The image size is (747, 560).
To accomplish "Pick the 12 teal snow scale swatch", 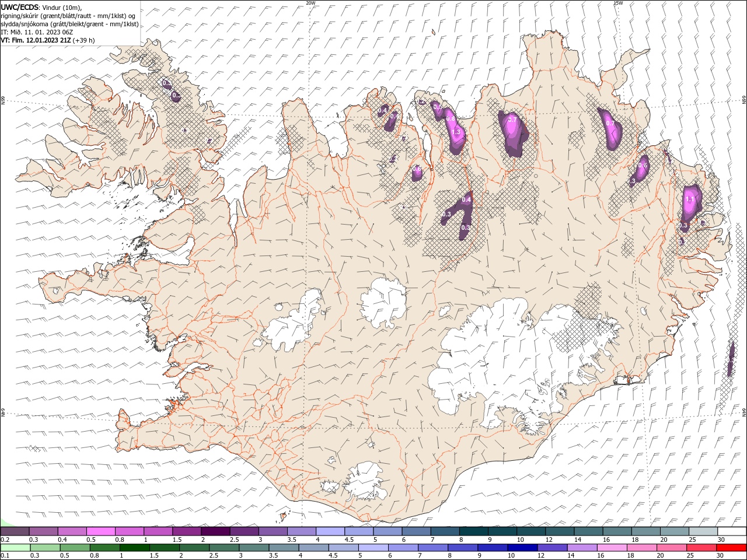I will point(560,531).
